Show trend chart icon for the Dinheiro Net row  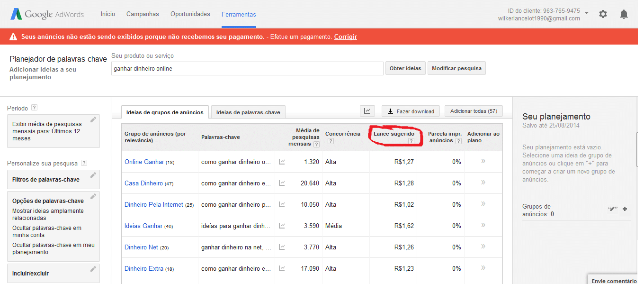[x=282, y=247]
